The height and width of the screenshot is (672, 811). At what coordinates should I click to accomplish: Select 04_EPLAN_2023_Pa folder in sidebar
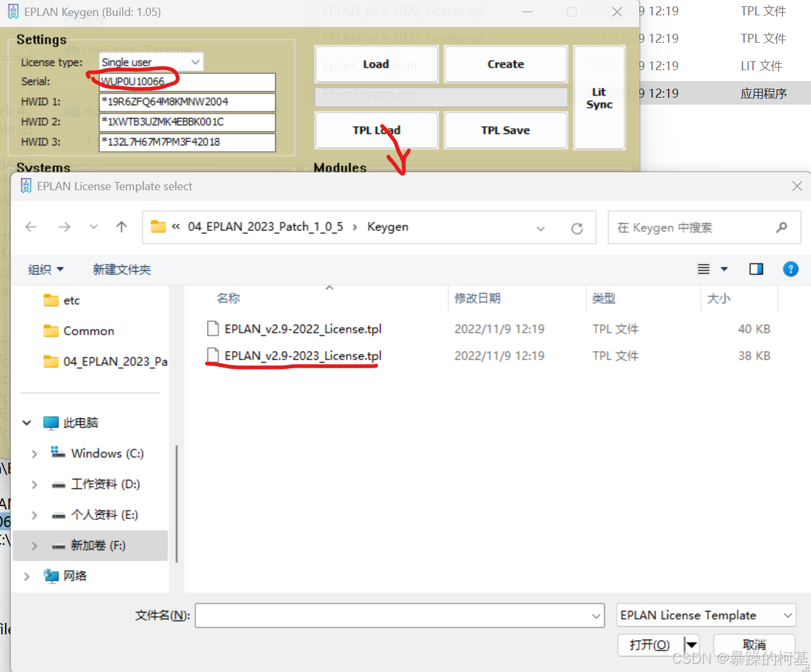click(x=105, y=362)
